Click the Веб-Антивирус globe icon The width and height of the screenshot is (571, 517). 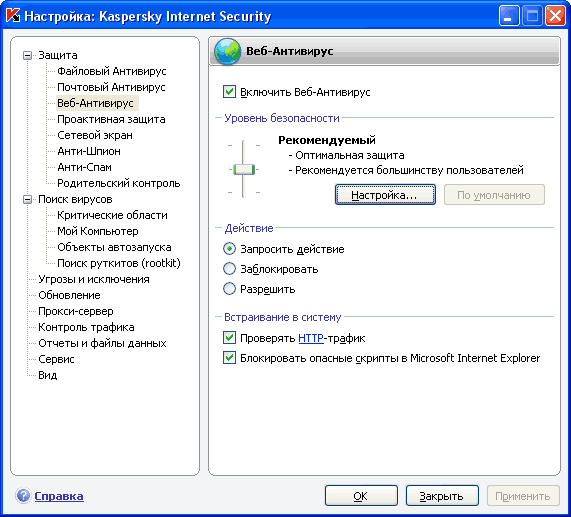point(227,52)
